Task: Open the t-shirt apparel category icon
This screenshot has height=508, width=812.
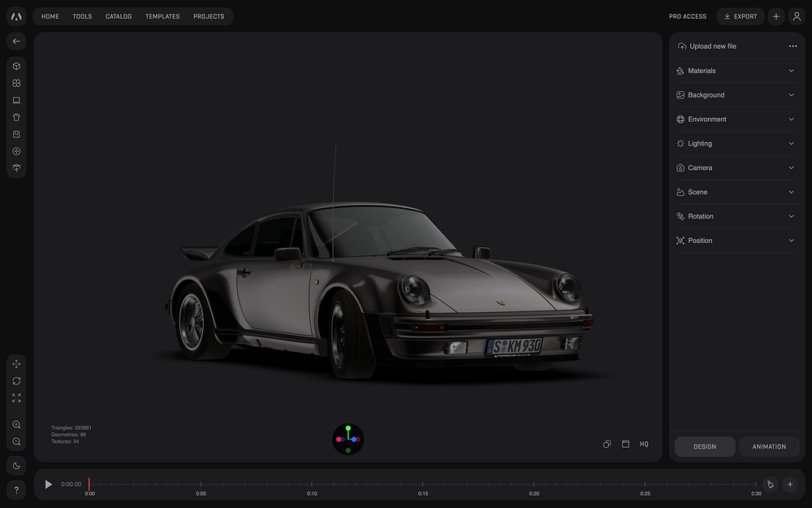Action: pos(16,117)
